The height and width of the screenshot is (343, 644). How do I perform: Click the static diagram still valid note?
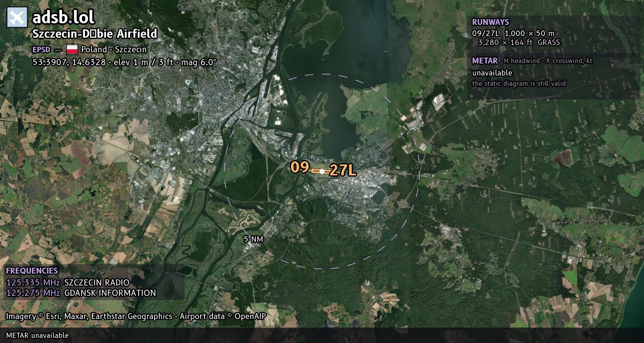tap(519, 83)
